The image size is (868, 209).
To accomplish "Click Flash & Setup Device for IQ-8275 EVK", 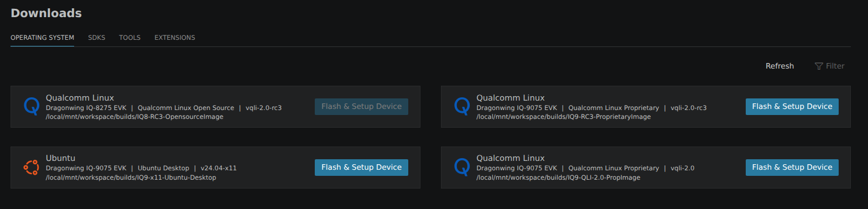I will click(x=361, y=107).
